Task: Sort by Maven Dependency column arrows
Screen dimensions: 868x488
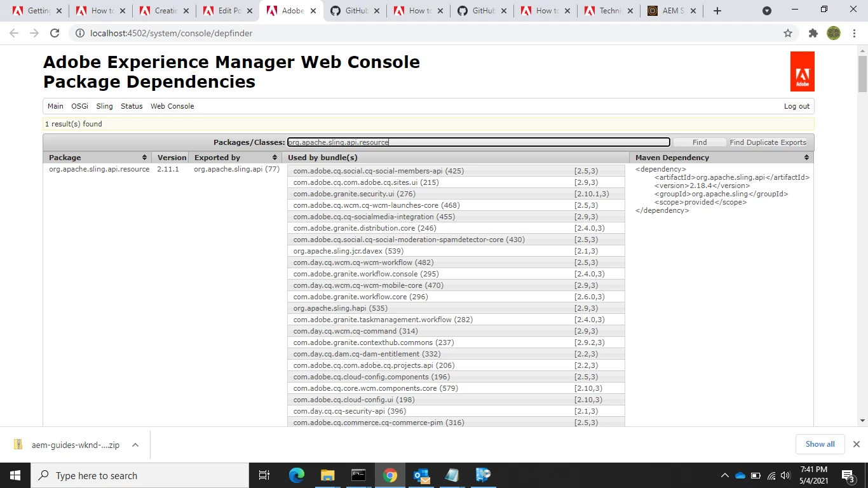Action: coord(806,158)
